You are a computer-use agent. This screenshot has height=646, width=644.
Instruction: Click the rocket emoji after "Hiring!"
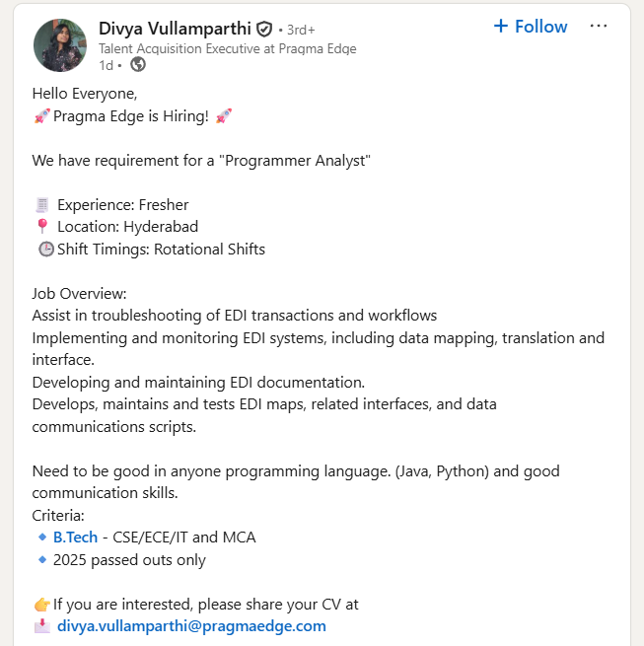(x=224, y=116)
